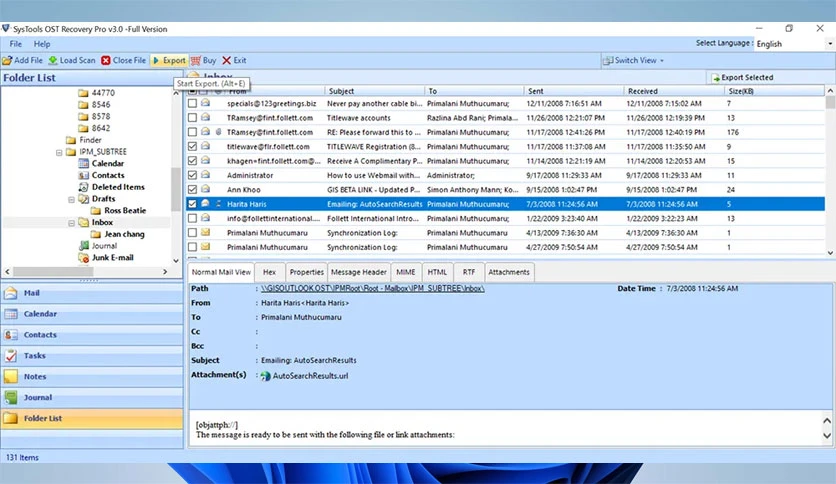Click the folder tree scroll right arrow

(x=165, y=272)
